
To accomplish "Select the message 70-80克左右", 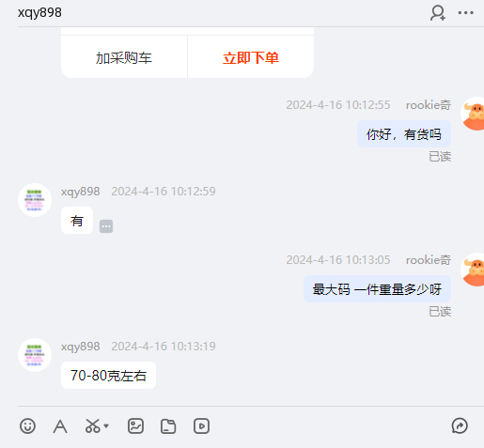I will click(x=108, y=376).
